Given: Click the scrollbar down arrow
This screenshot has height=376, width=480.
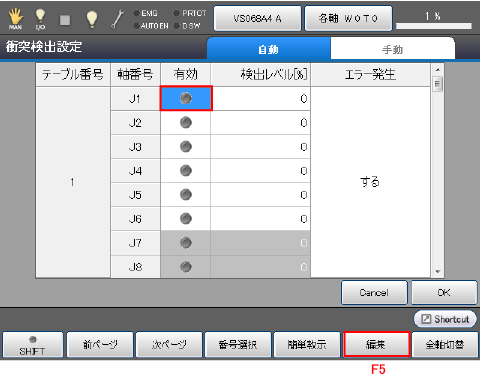Looking at the screenshot, I should tap(438, 272).
